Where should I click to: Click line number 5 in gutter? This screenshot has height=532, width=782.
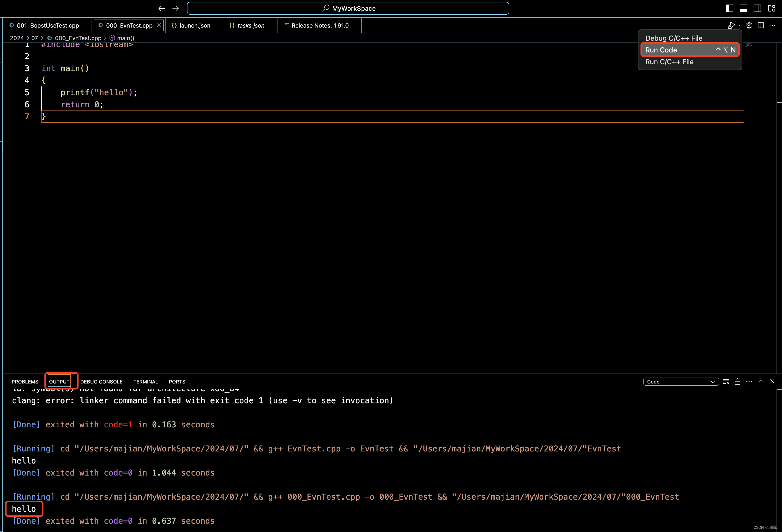coord(27,93)
